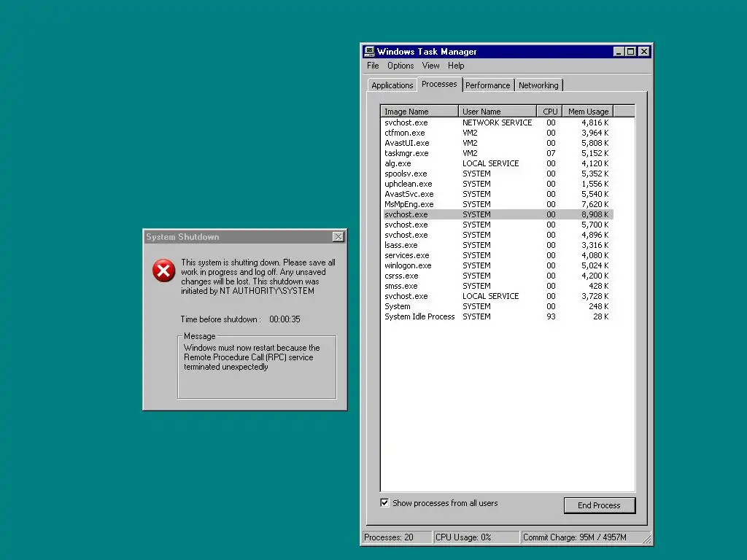The image size is (747, 560).
Task: Sort by CPU column header
Action: (550, 112)
